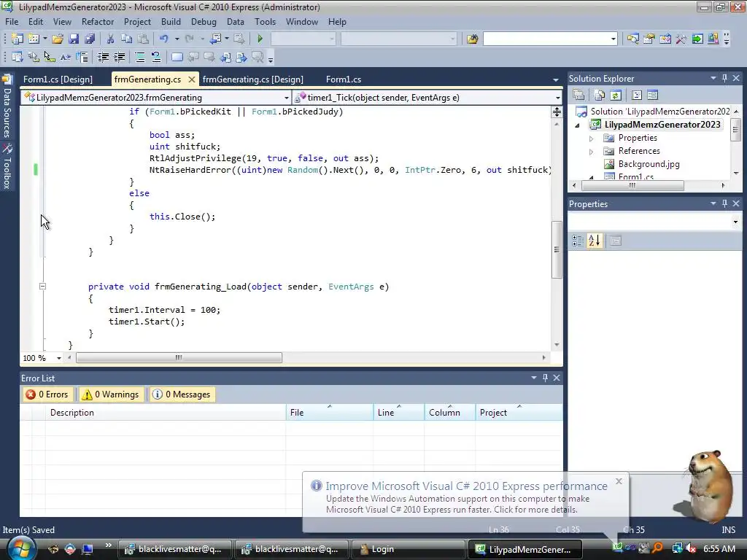The image size is (747, 560).
Task: Click the Windows Start orb
Action: (21, 548)
